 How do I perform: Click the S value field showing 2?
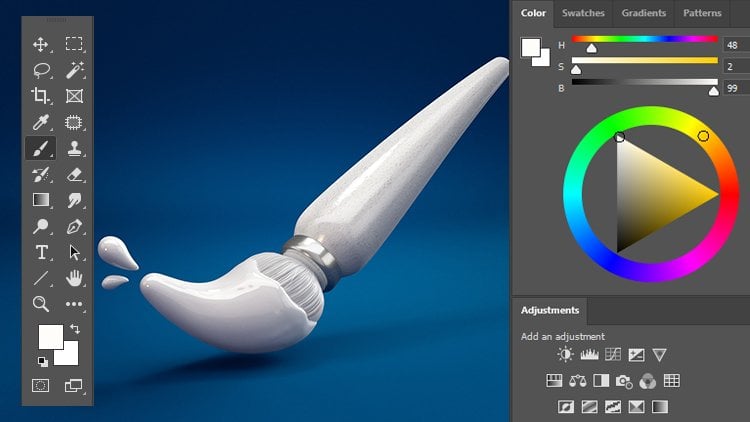[736, 67]
